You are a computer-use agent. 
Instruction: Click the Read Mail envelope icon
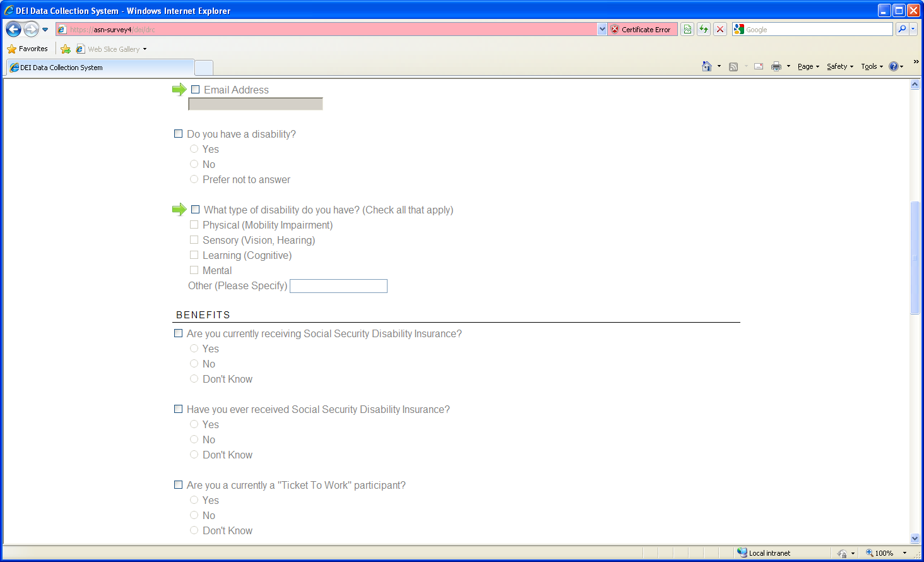tap(759, 66)
